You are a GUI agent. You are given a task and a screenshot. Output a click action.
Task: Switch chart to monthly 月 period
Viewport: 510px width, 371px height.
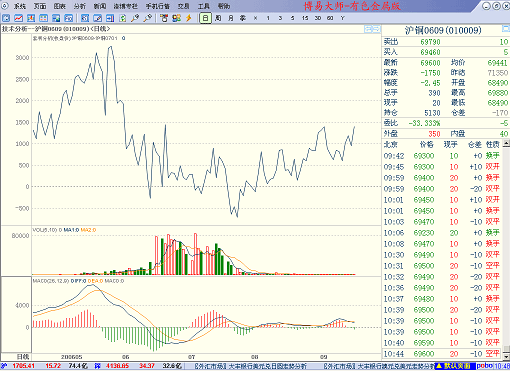tap(230, 18)
